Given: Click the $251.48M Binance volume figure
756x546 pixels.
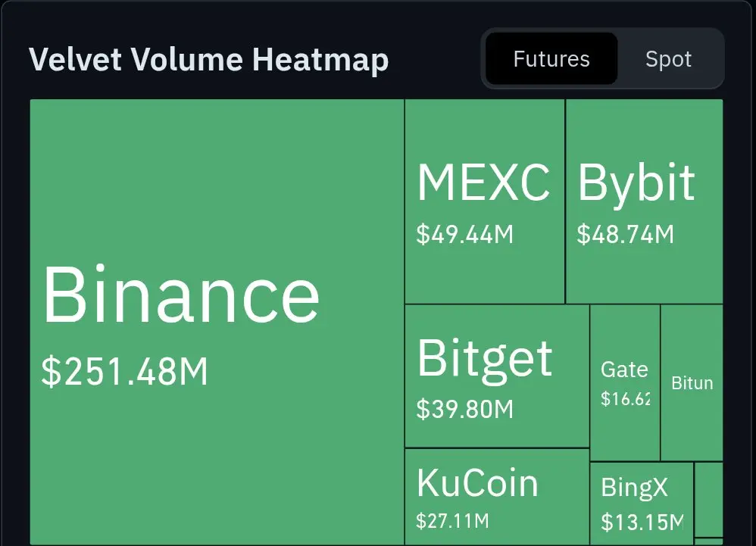Looking at the screenshot, I should [124, 372].
